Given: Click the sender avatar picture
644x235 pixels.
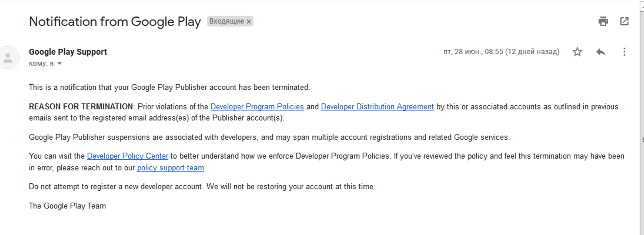Looking at the screenshot, I should pos(9,58).
